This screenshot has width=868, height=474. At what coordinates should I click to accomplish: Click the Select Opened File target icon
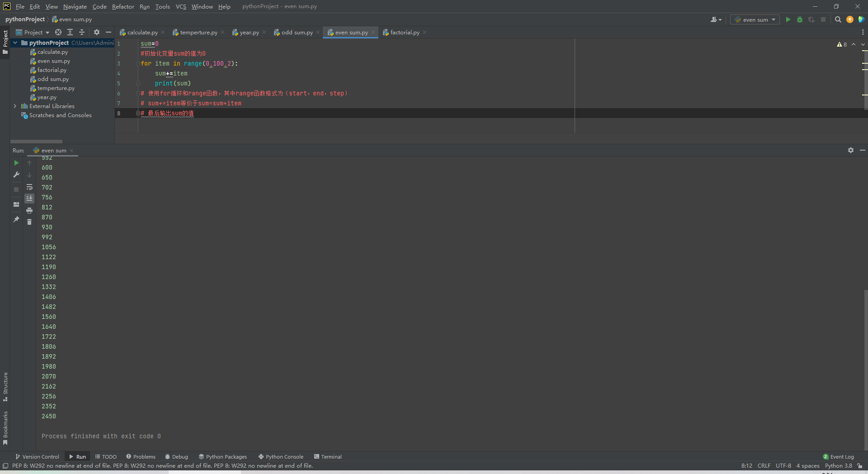pyautogui.click(x=58, y=32)
